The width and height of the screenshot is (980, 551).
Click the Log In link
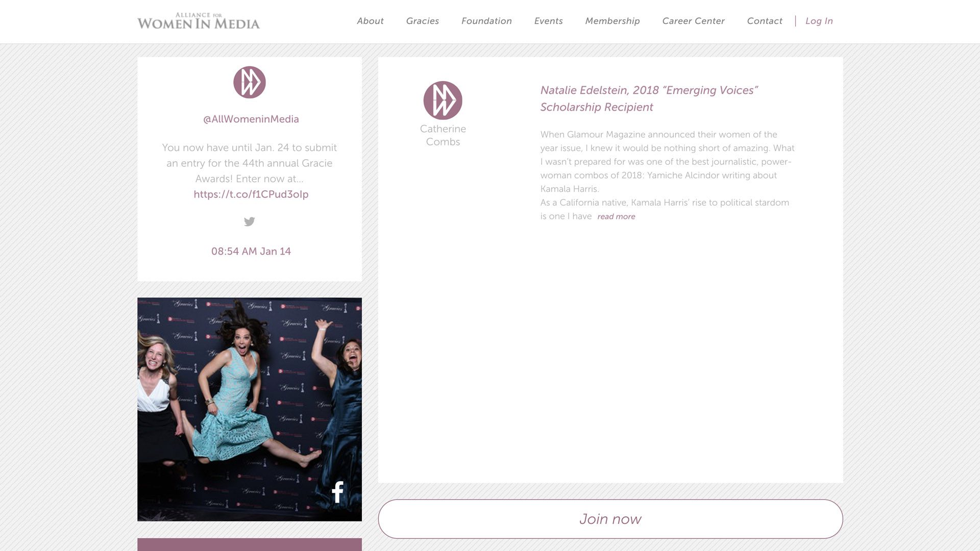819,21
